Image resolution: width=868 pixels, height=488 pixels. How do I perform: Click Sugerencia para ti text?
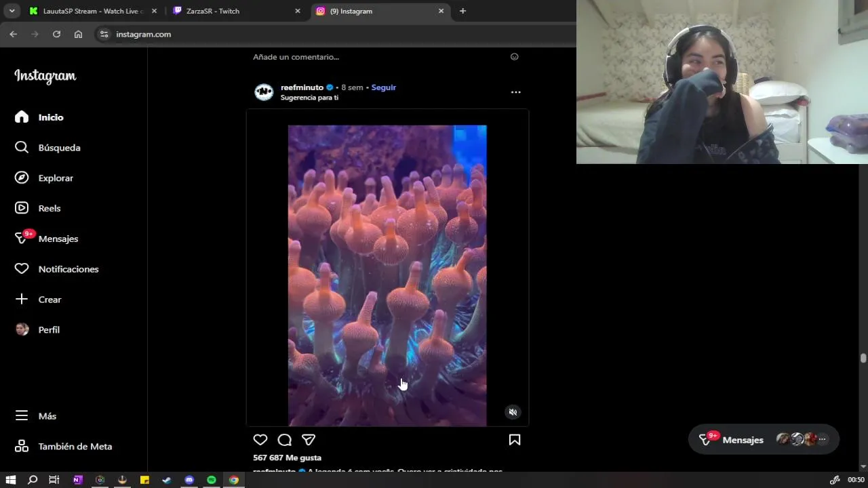[x=309, y=98]
